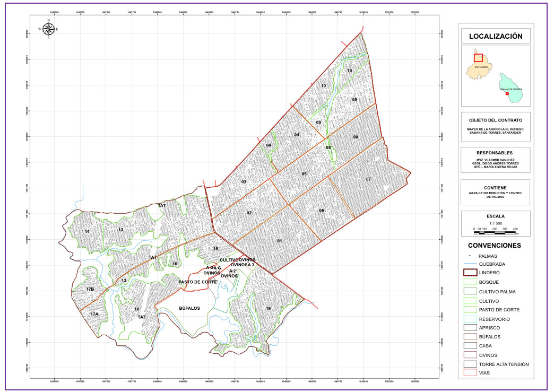The width and height of the screenshot is (554, 392).
Task: Click the BÚFALOS area label on the map
Action: 189,308
